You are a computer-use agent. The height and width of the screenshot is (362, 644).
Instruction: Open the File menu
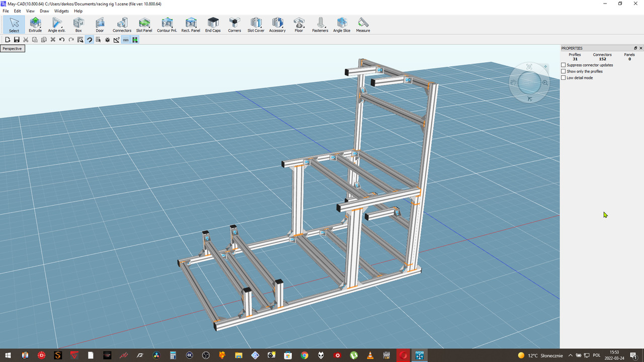[6, 11]
